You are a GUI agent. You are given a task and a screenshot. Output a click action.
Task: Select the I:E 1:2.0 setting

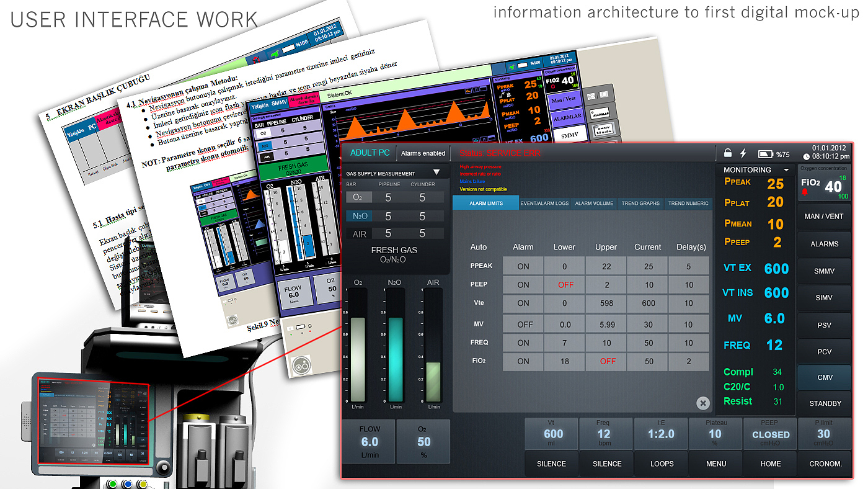point(661,434)
